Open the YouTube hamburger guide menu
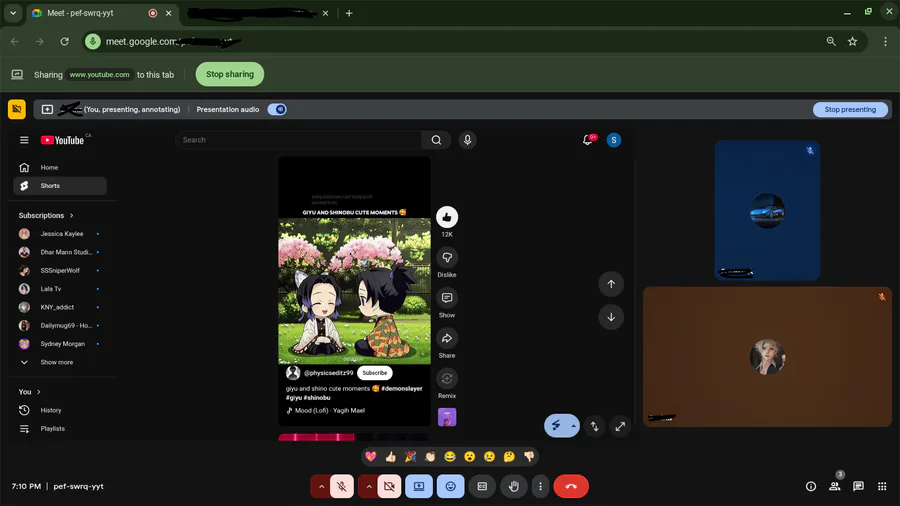 point(24,140)
